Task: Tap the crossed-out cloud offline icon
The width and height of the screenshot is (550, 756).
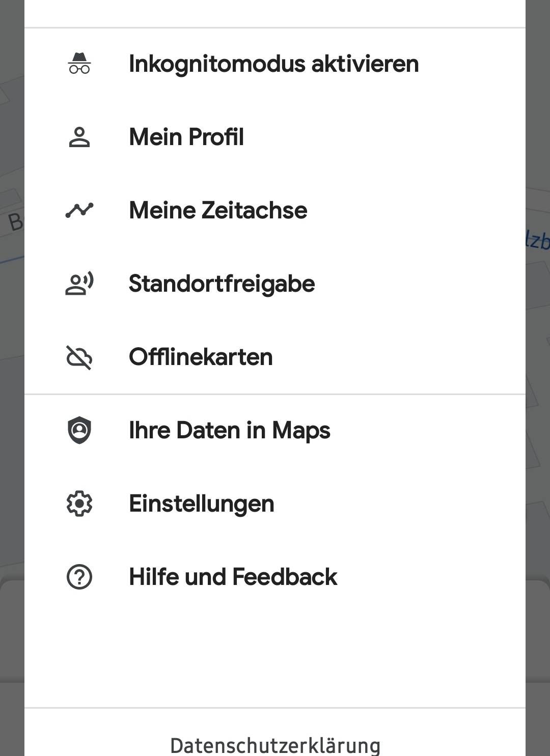Action: point(79,357)
